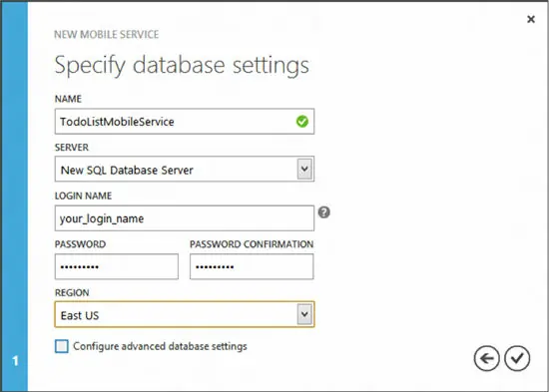Click the 'Specify database settings' heading
This screenshot has width=549, height=392.
click(x=182, y=65)
